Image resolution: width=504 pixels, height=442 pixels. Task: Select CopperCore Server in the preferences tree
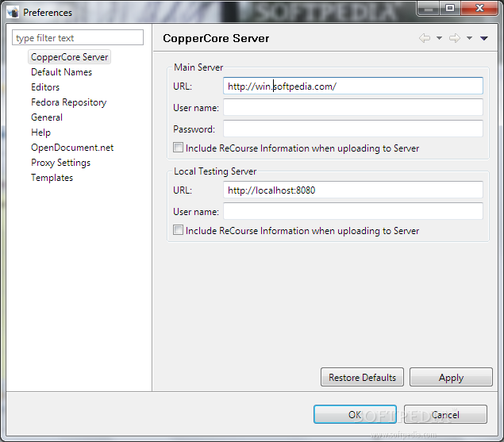69,57
